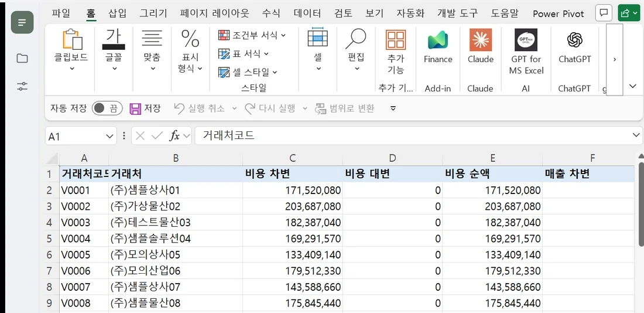Open the sidebar sliders settings icon
The width and height of the screenshot is (644, 313).
coord(22,86)
